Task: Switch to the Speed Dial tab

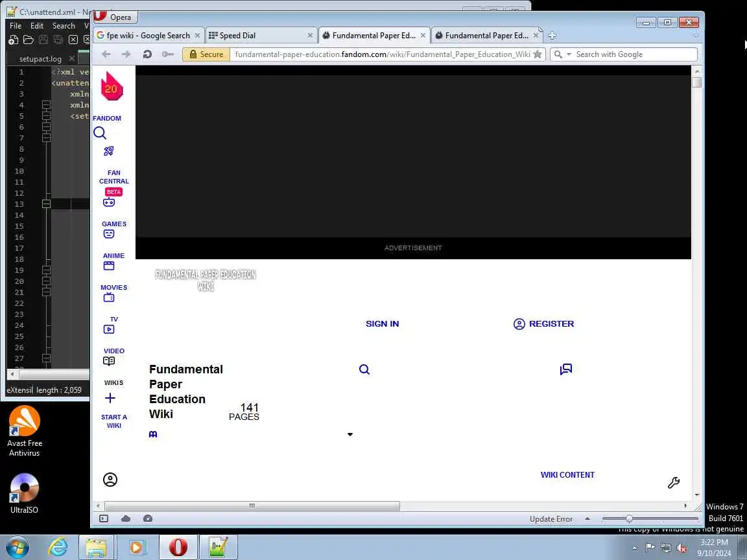Action: point(261,35)
